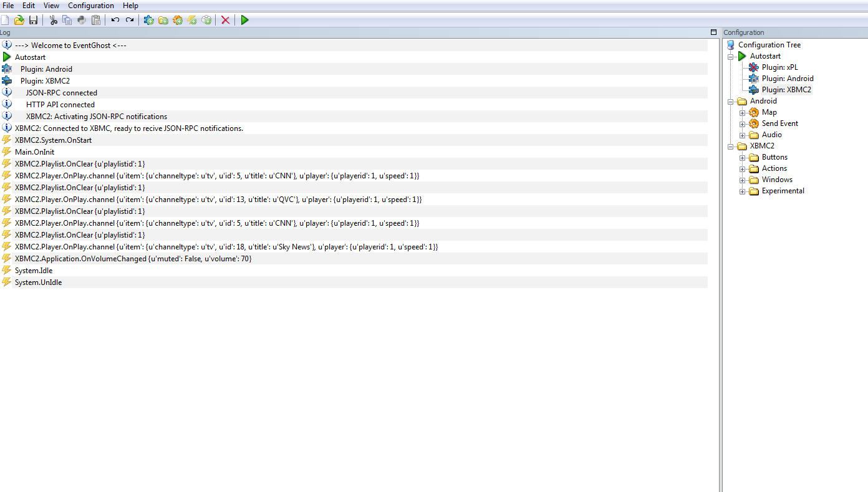868x492 pixels.
Task: Click the Copy as Python icon
Action: tap(82, 20)
